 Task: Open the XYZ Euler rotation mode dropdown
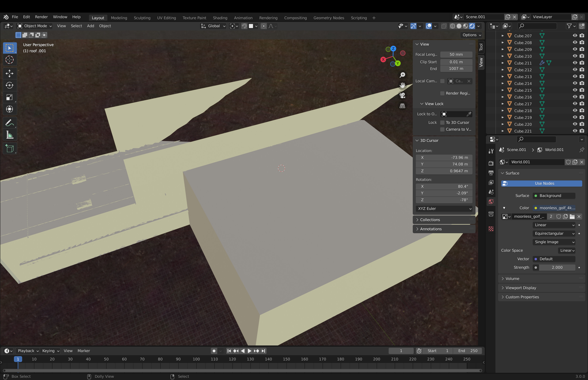click(444, 209)
